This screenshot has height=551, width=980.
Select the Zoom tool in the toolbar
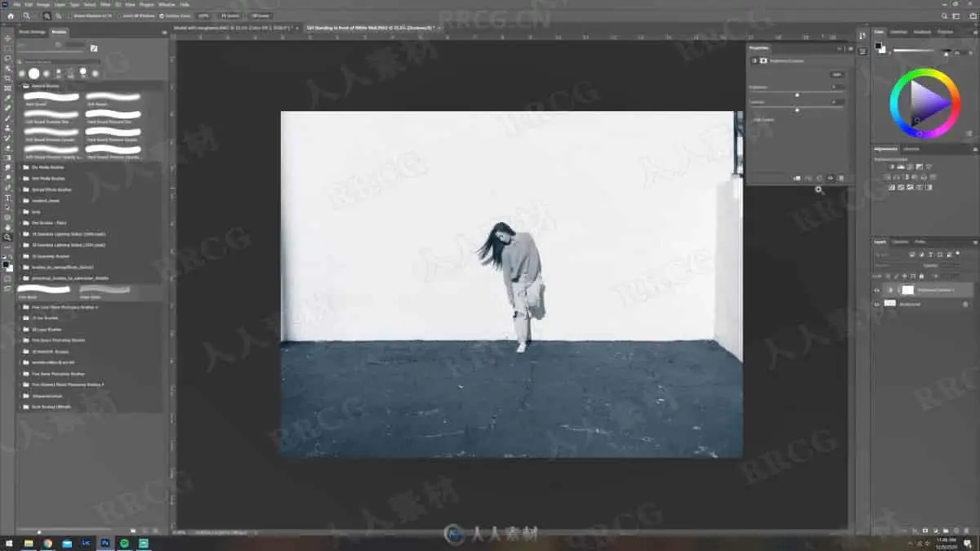click(x=8, y=237)
